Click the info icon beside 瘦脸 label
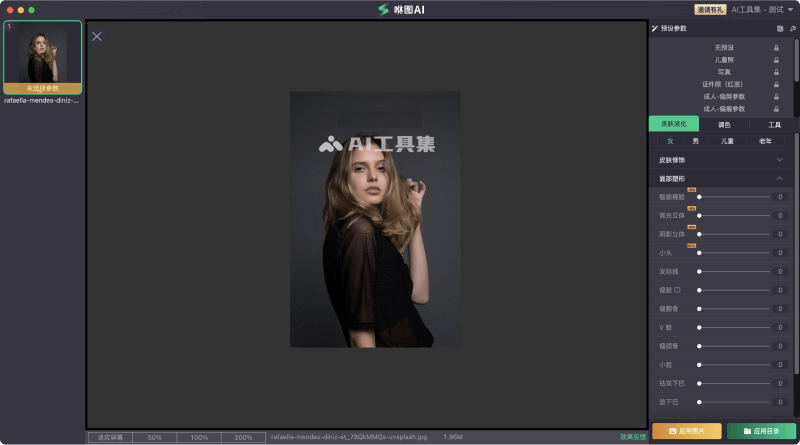The width and height of the screenshot is (800, 445). coord(678,290)
